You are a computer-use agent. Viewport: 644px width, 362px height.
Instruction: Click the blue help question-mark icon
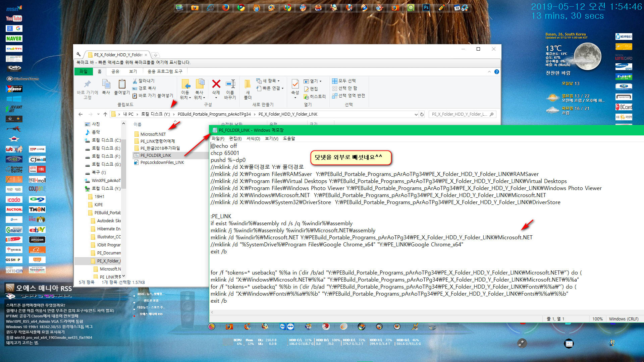[497, 72]
